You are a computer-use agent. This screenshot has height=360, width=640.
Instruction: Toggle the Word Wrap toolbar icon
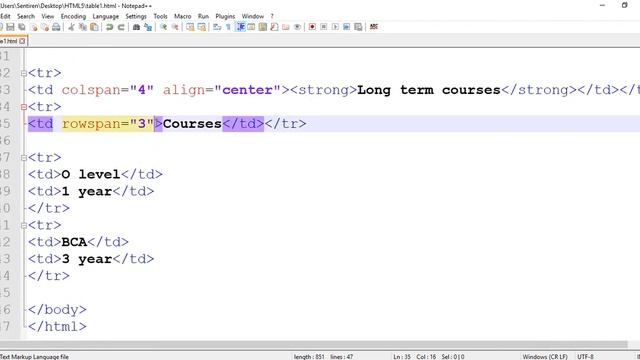[217, 27]
